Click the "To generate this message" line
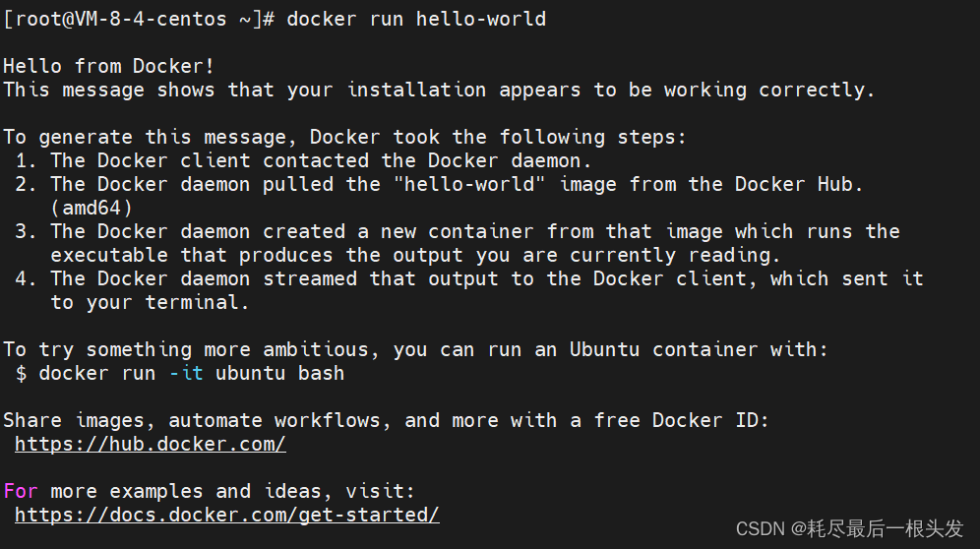This screenshot has width=980, height=549. 344,137
